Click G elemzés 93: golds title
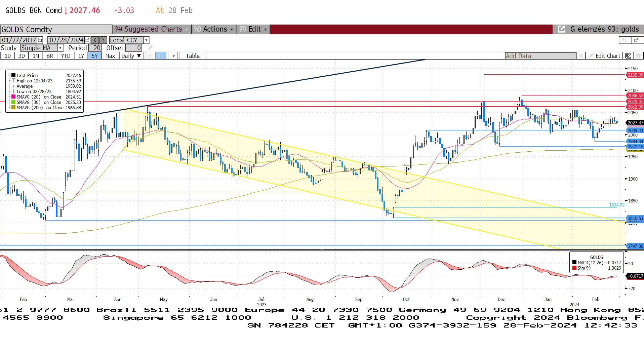This screenshot has width=644, height=344. point(604,29)
